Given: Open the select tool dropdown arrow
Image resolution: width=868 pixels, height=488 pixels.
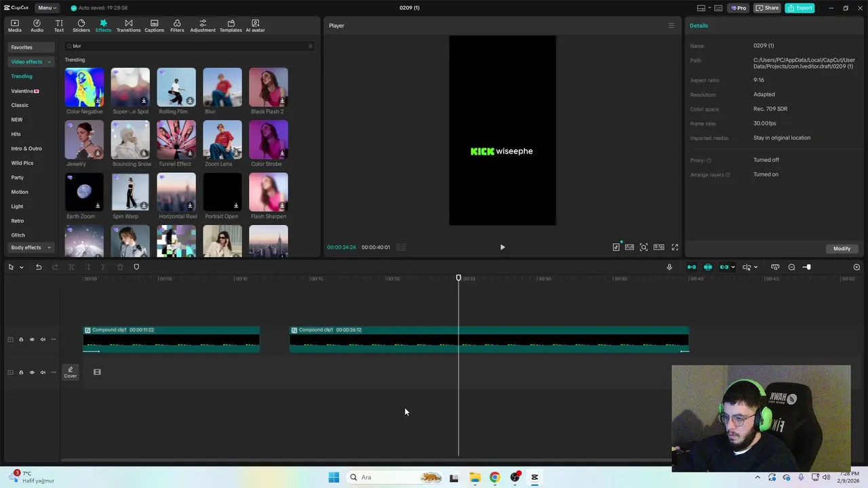Looking at the screenshot, I should (21, 267).
